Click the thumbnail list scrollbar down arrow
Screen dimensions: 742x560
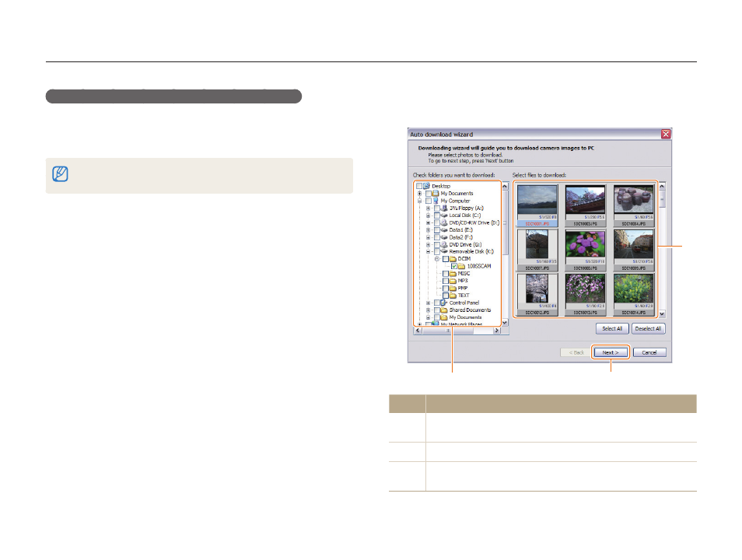[662, 313]
